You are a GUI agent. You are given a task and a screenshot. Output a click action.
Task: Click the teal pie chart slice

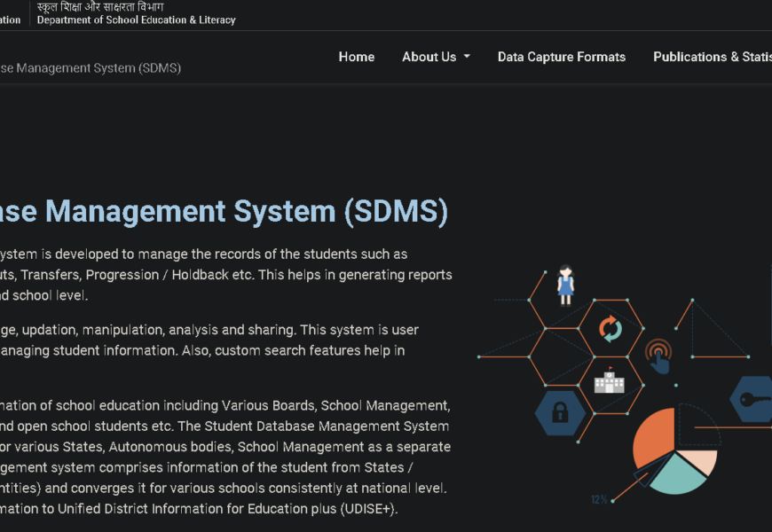tap(679, 473)
